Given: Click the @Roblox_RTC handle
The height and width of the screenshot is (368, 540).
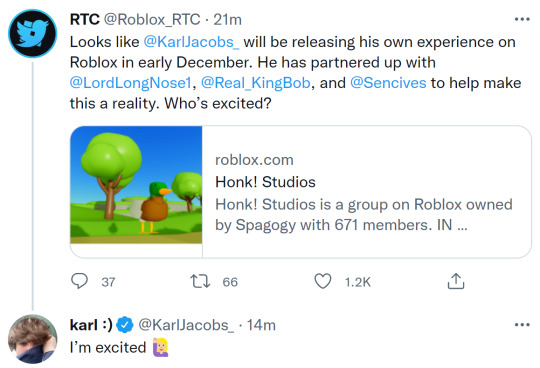Looking at the screenshot, I should (152, 20).
